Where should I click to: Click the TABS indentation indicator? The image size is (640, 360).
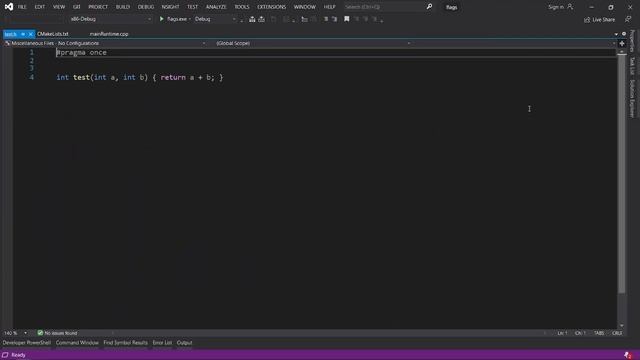click(599, 333)
